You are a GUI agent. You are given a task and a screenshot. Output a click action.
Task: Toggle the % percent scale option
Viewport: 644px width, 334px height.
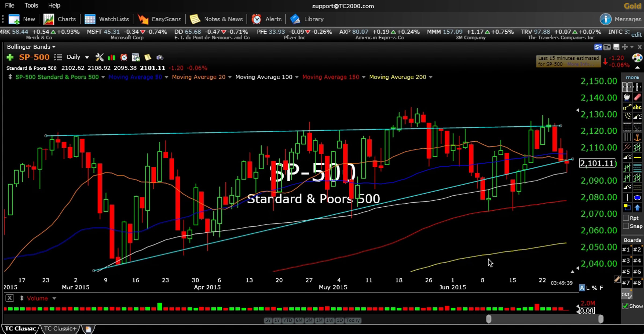(x=595, y=288)
